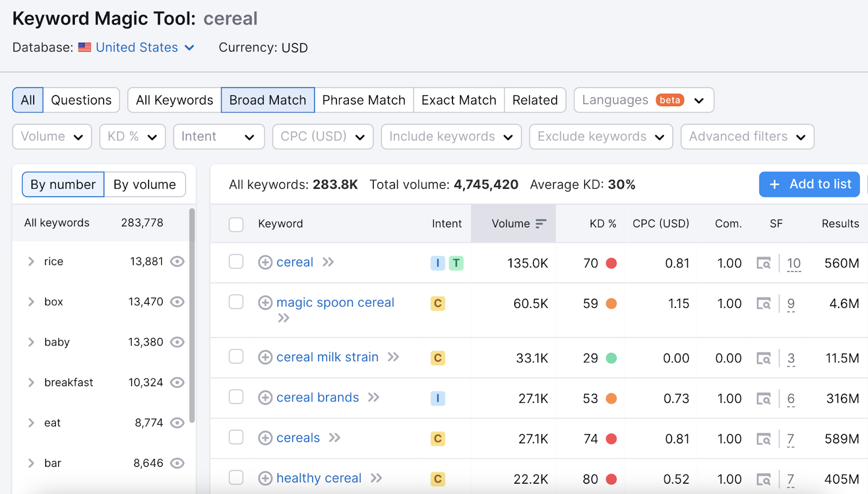Screen dimensions: 868x494
Task: Open SERP preview icon on cereal row
Action: coord(764,263)
